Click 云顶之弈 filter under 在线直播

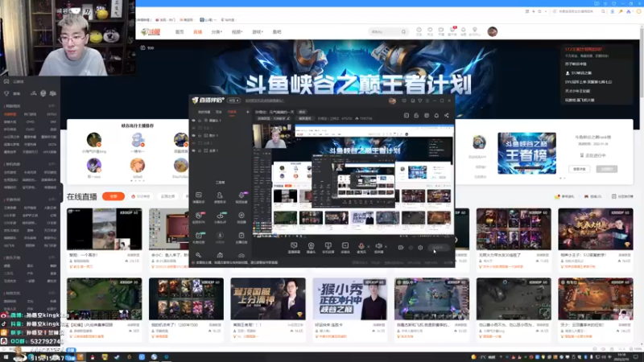click(x=167, y=196)
